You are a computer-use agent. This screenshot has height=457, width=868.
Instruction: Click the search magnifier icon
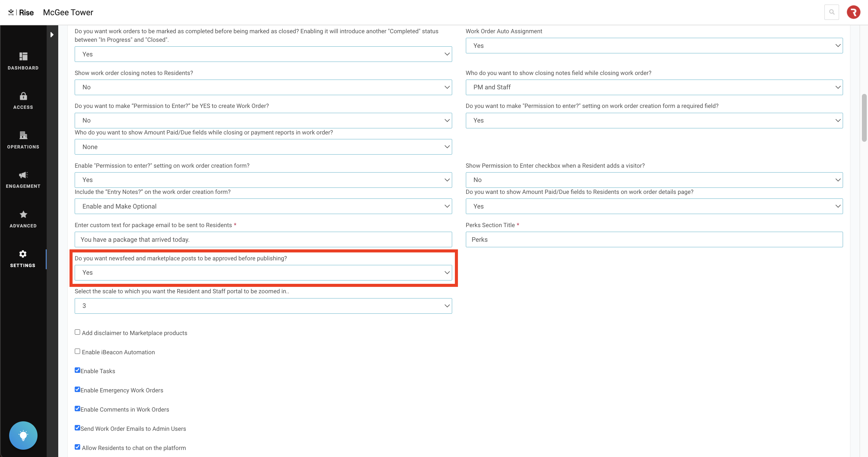[831, 12]
